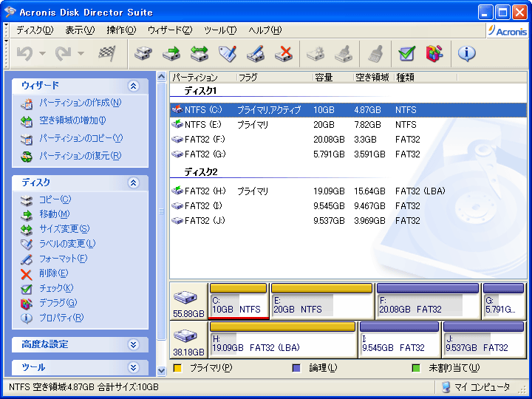Collapse the ウィザード sidebar panel
Image resolution: width=532 pixels, height=399 pixels.
133,86
